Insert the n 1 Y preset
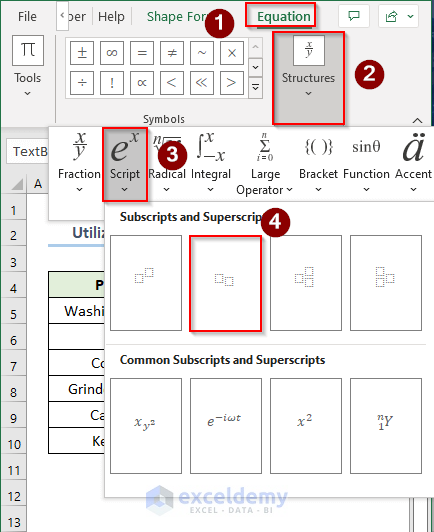The height and width of the screenshot is (532, 434). click(386, 426)
